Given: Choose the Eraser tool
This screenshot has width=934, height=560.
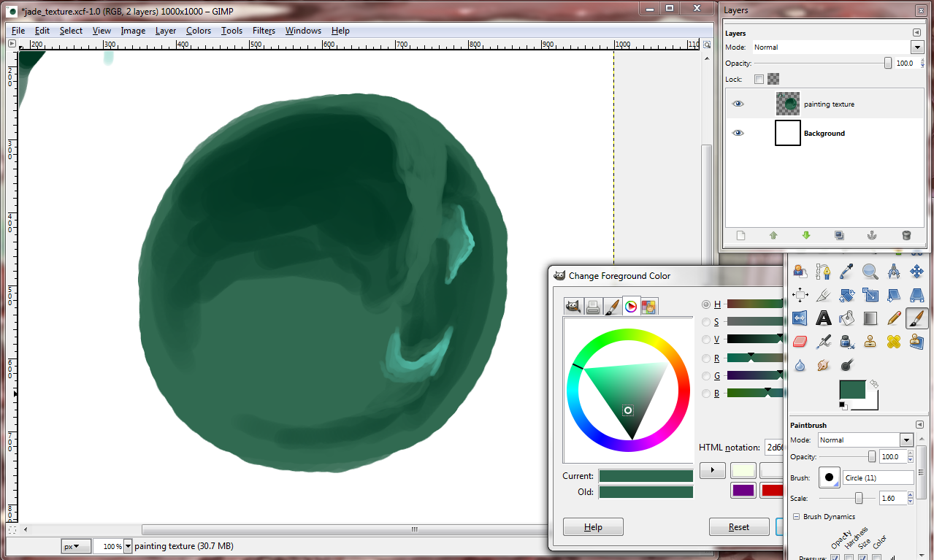Looking at the screenshot, I should point(800,342).
